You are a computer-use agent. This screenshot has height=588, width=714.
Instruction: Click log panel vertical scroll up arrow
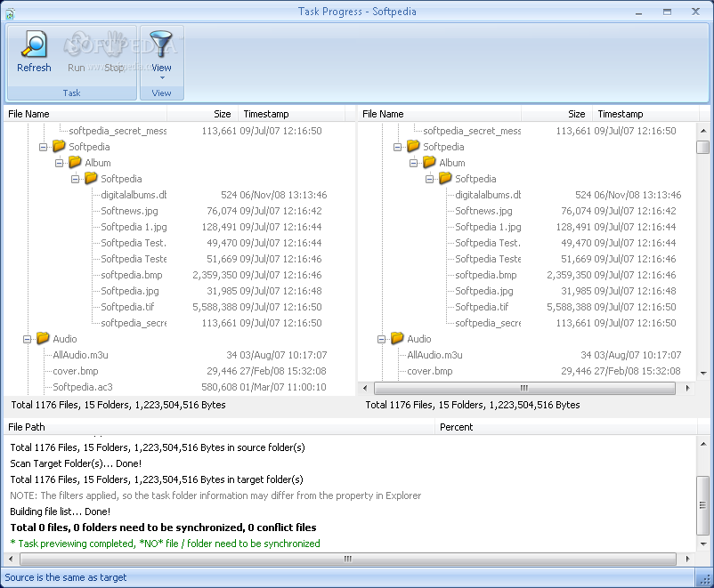tap(703, 444)
